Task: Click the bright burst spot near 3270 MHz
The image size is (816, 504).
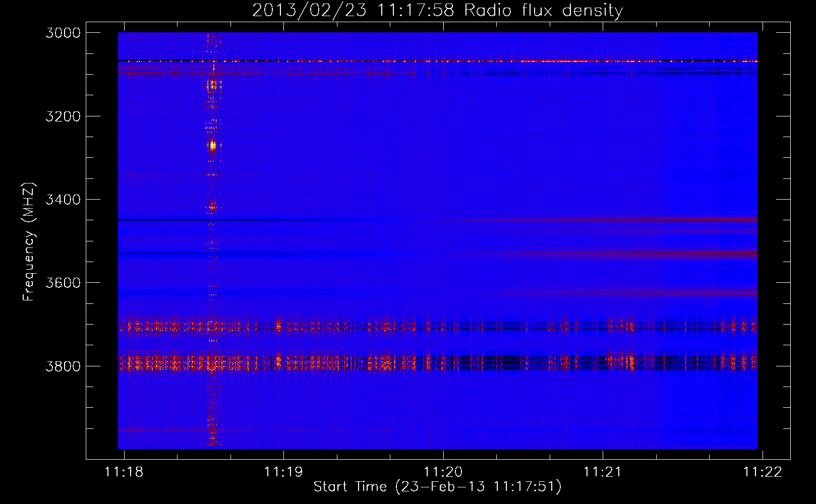Action: [212, 146]
